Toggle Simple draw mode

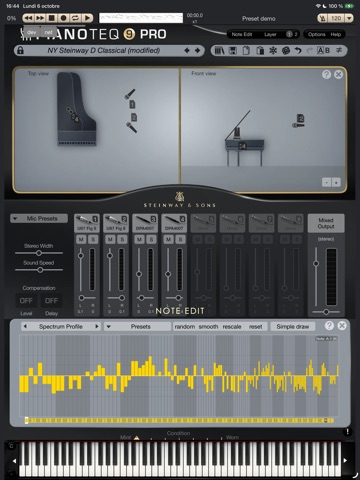tap(293, 327)
